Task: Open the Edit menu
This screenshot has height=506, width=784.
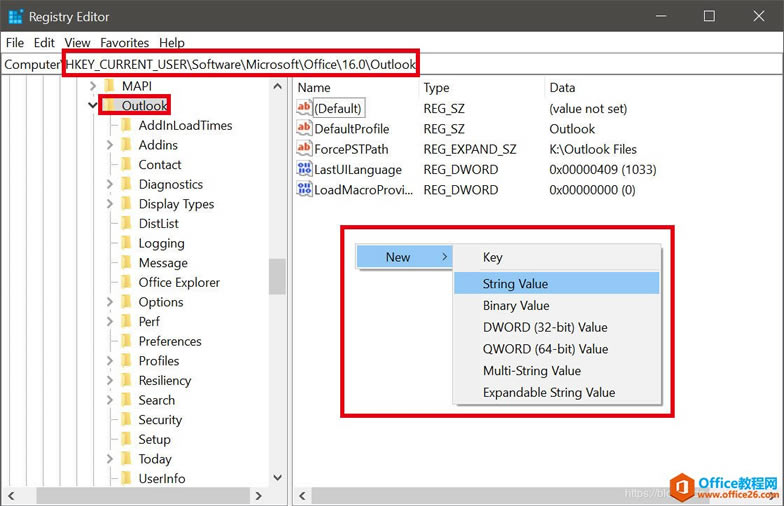Action: coord(44,42)
